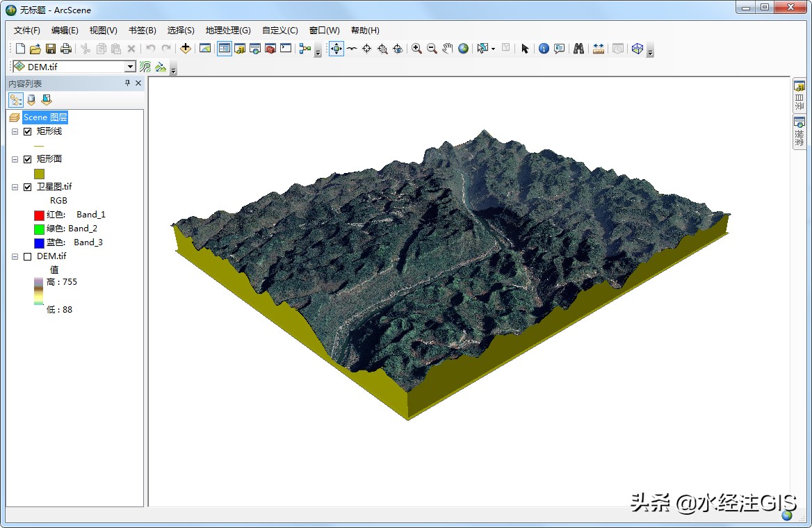Hide the 卫星图.tif layer

(28, 187)
